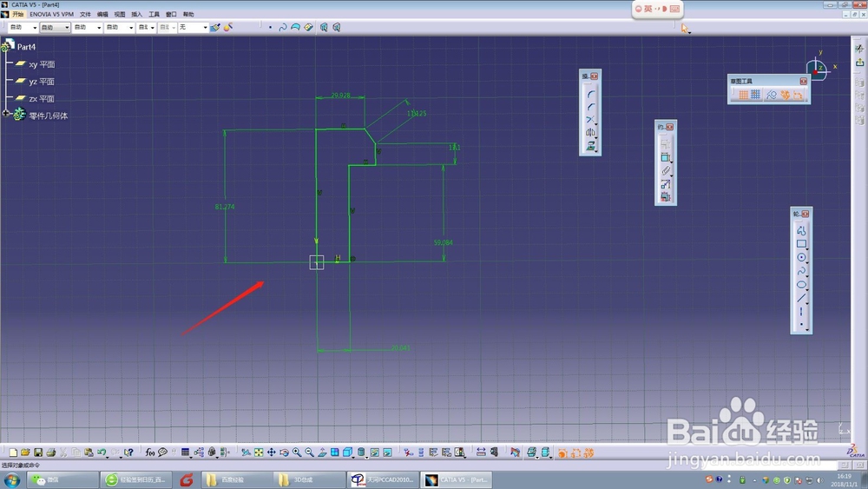This screenshot has height=489, width=868.
Task: Open the ENOVIA V5 VPM menu
Action: click(x=51, y=15)
